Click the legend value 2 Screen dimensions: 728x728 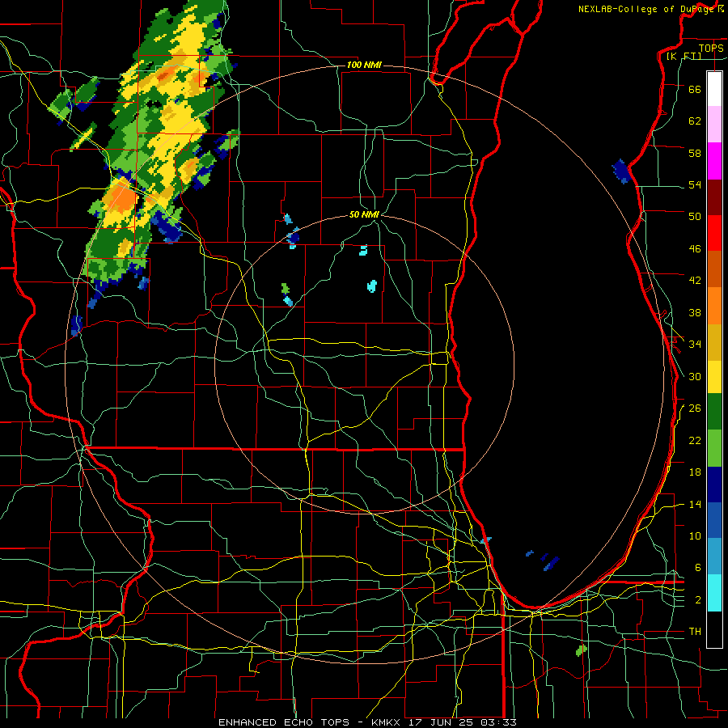click(698, 600)
